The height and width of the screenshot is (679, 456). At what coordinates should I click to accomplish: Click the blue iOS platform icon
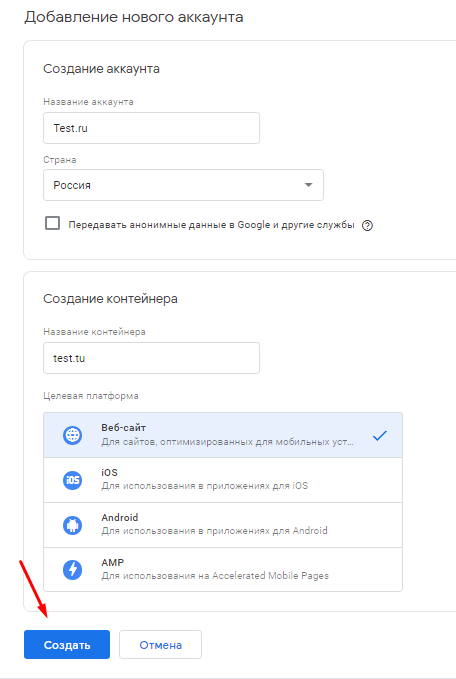click(72, 480)
